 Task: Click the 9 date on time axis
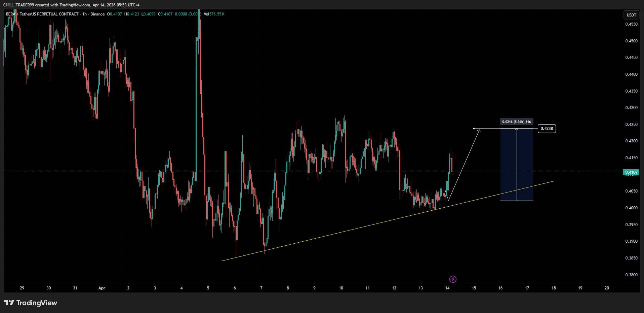click(314, 288)
